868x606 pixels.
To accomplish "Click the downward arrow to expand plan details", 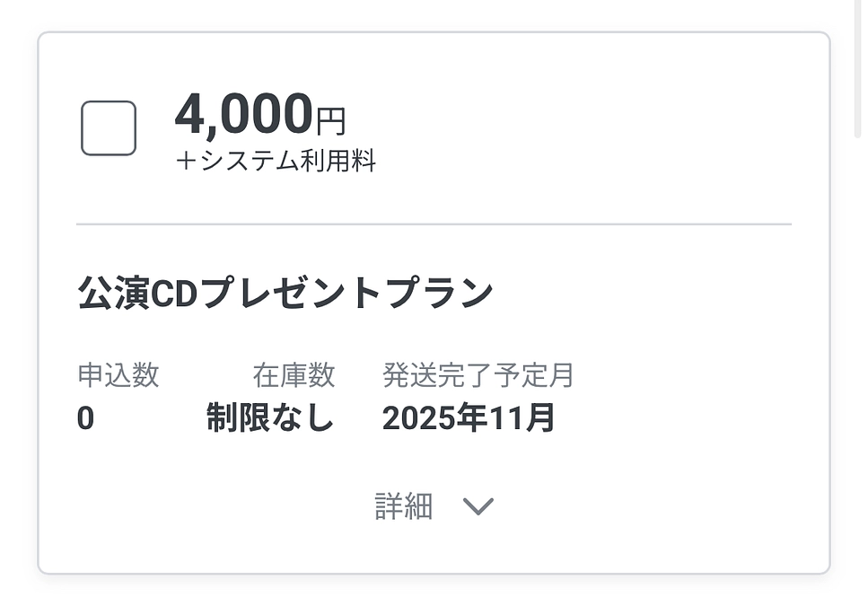I will [478, 506].
